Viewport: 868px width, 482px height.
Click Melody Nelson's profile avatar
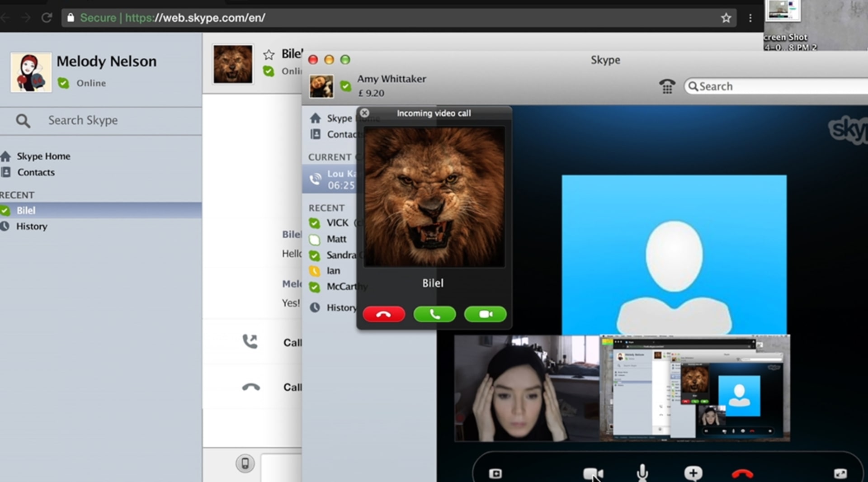(x=31, y=72)
